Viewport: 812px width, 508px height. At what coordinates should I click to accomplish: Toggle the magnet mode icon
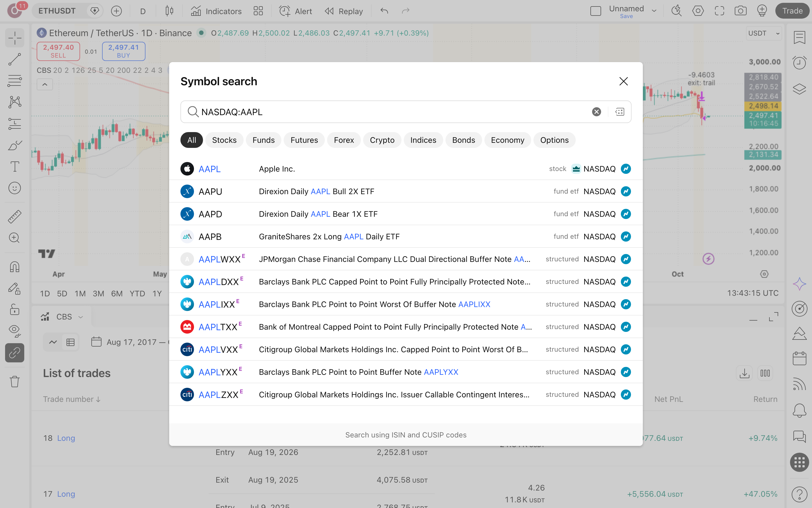14,267
